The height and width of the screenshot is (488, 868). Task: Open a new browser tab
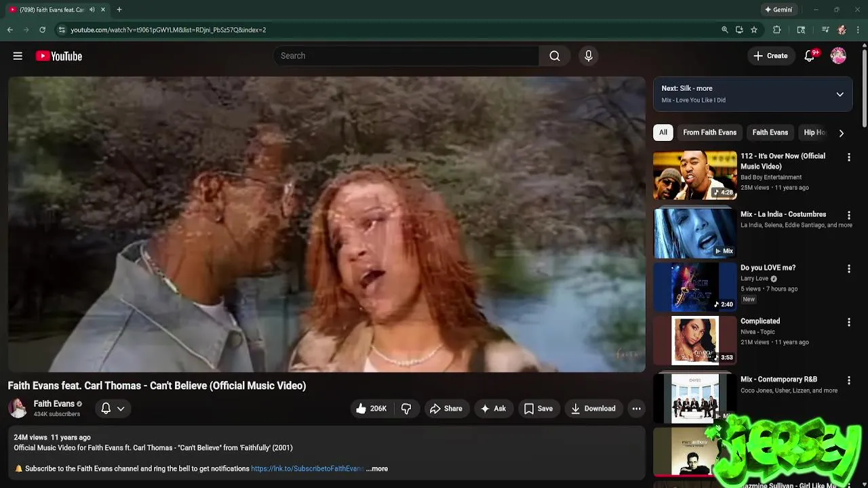pos(119,9)
